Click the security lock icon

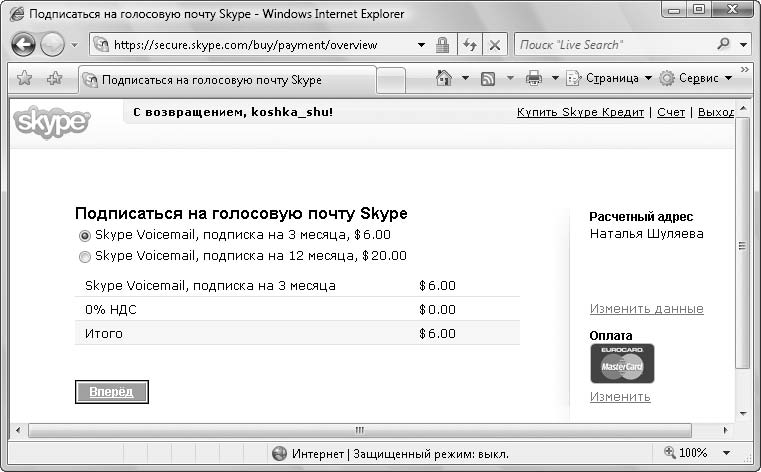[x=442, y=45]
